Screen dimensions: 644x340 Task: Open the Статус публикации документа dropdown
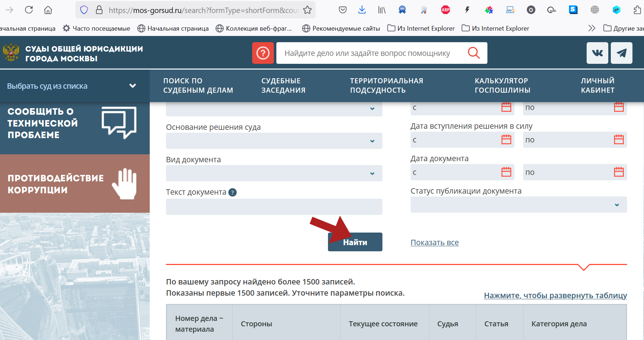[x=519, y=204]
